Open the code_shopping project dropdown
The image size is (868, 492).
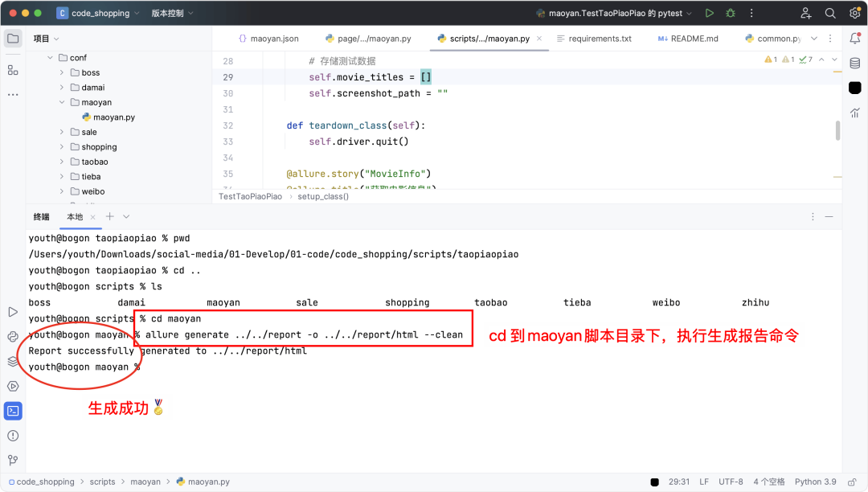(100, 14)
